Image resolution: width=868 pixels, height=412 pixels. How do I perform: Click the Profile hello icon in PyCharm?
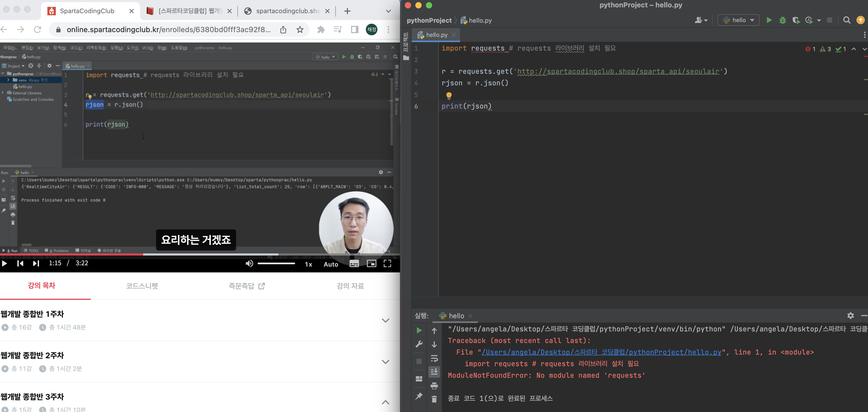coord(809,20)
